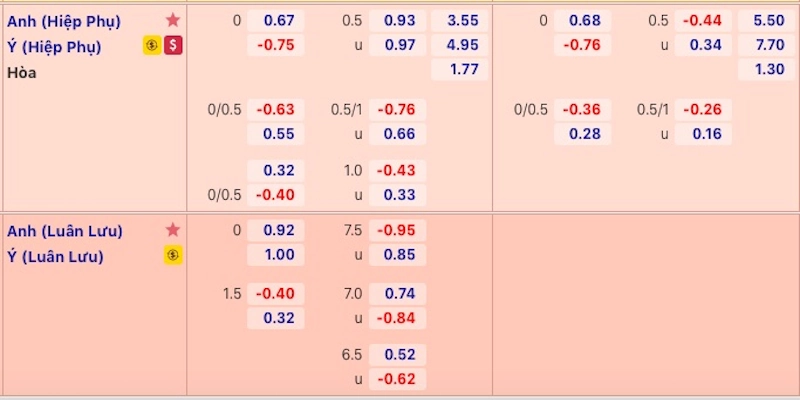Pick the 3.55 odds for Anh win

(460, 20)
